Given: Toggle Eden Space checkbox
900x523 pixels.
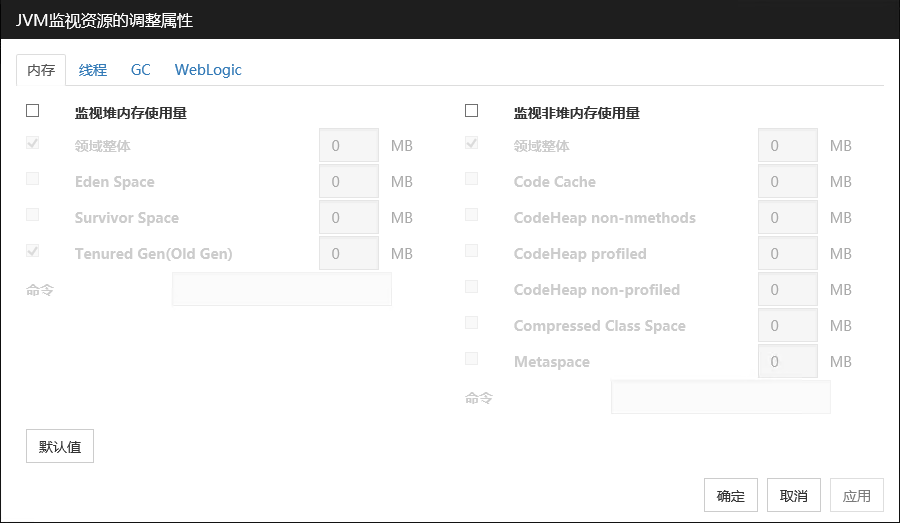Looking at the screenshot, I should click(x=33, y=179).
